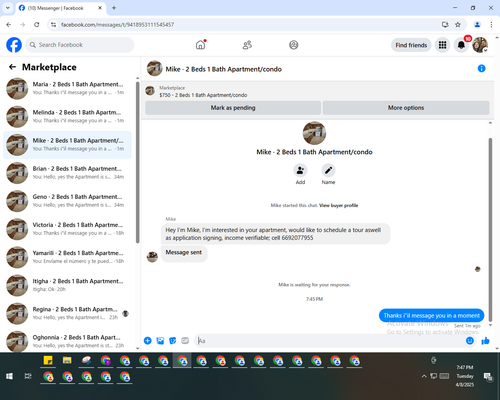
Task: Click install app icon in address bar
Action: (445, 24)
